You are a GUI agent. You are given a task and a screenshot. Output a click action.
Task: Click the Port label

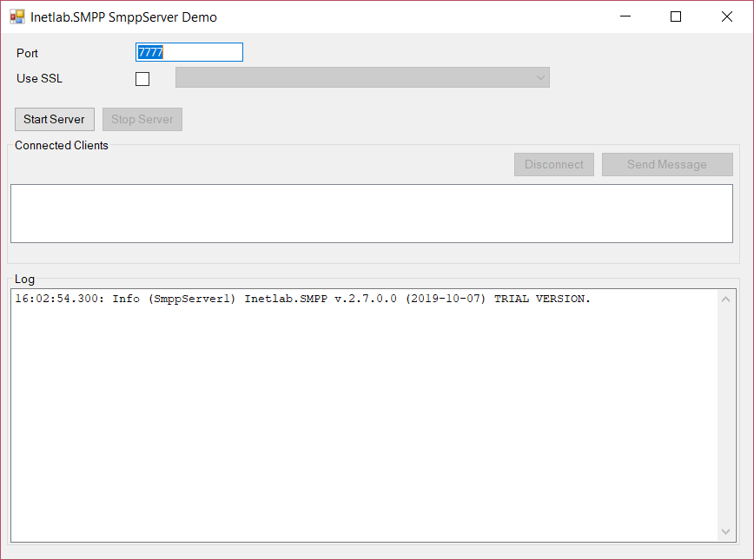tap(27, 53)
